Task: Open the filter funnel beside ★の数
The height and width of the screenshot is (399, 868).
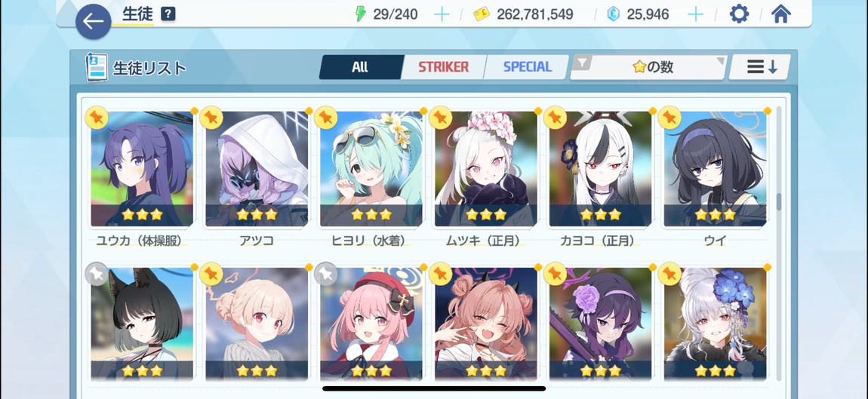Action: pyautogui.click(x=581, y=64)
